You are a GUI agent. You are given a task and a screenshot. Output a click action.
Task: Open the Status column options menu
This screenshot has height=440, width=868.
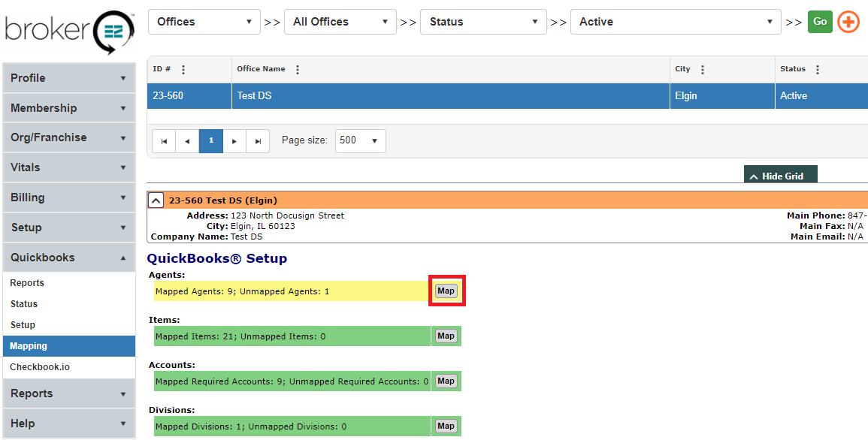[x=818, y=70]
